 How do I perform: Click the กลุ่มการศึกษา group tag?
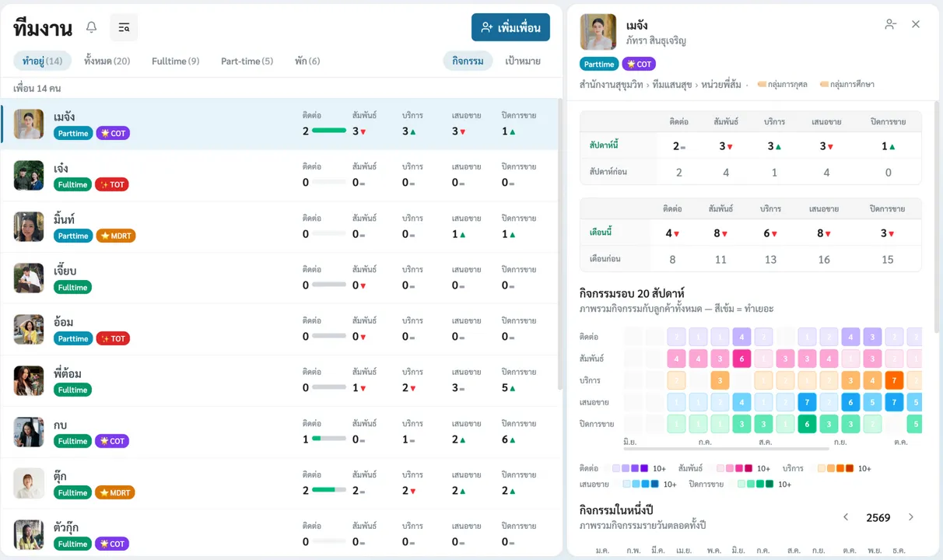click(847, 84)
